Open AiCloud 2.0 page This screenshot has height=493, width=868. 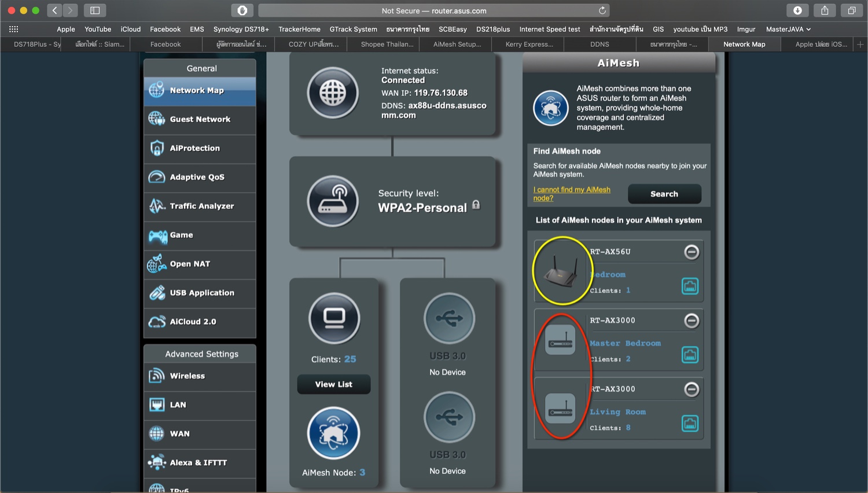point(200,322)
